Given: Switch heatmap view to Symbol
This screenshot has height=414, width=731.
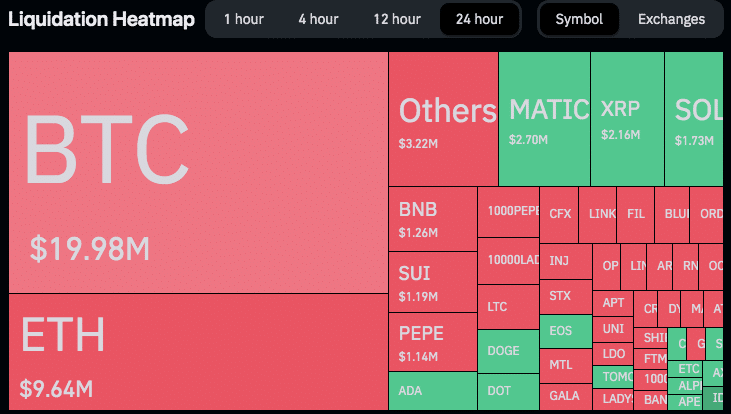Looking at the screenshot, I should pyautogui.click(x=579, y=19).
